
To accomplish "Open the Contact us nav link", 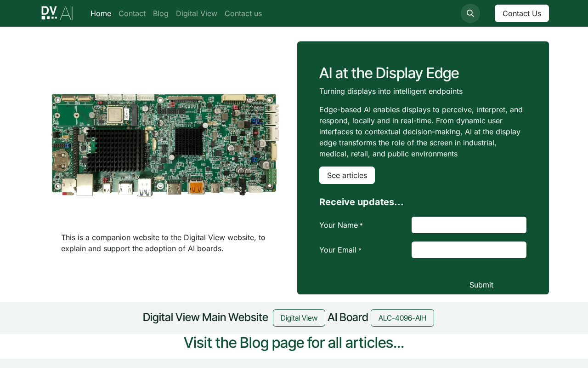I will point(243,13).
